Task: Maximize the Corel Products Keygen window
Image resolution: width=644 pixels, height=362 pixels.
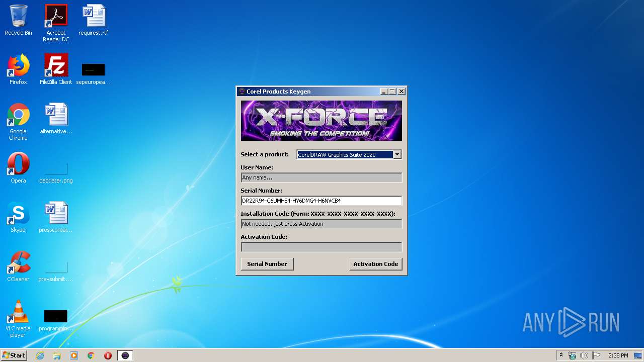Action: click(392, 92)
